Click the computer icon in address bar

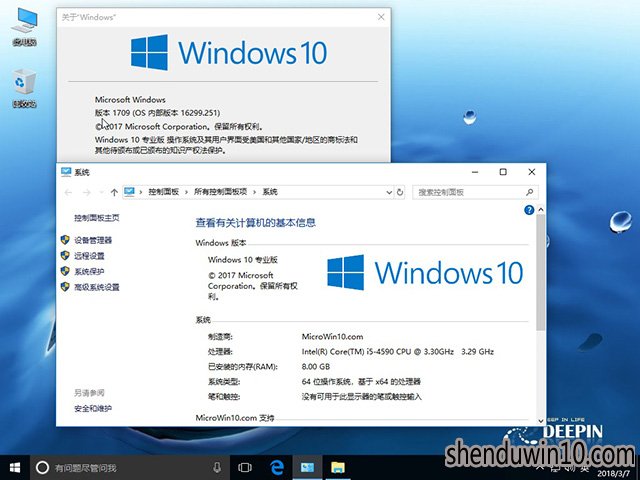point(129,192)
